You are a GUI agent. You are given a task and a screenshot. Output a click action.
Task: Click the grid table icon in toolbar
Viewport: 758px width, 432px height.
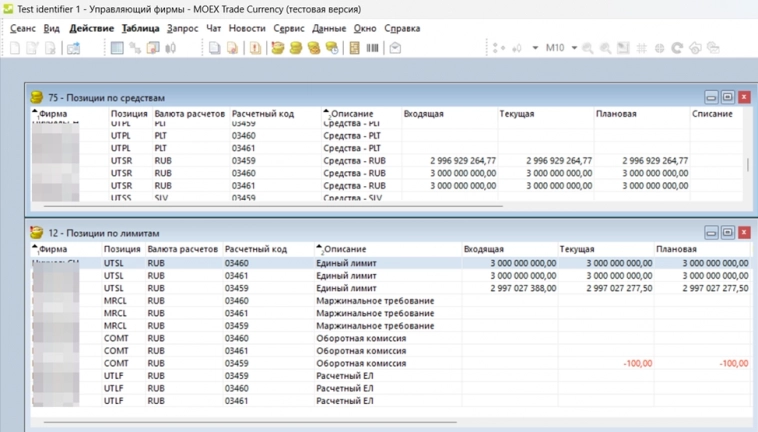coord(117,48)
